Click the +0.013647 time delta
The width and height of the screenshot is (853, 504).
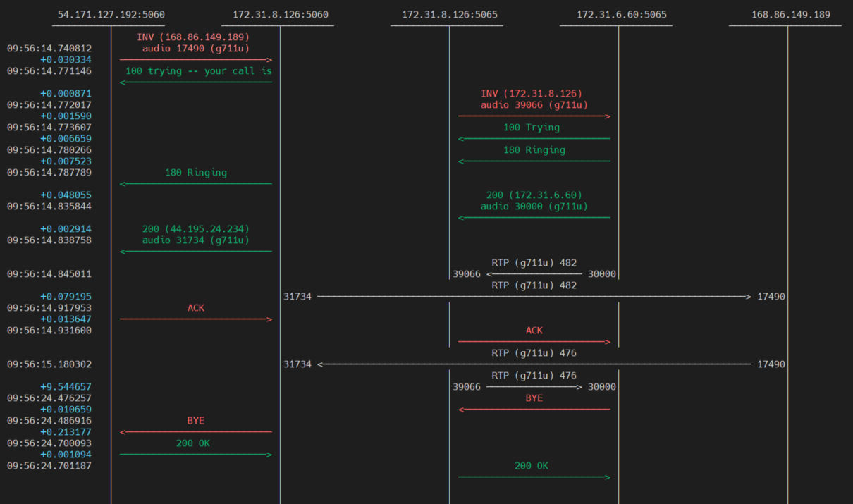(x=66, y=319)
